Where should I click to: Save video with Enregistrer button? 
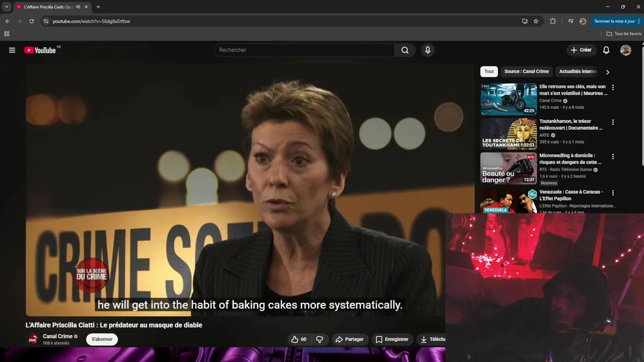(392, 339)
